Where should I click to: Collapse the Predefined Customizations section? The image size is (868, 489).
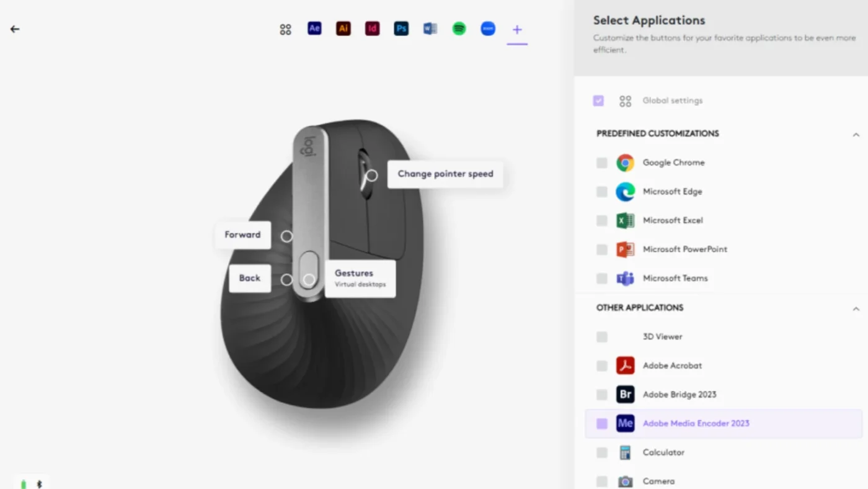click(856, 134)
